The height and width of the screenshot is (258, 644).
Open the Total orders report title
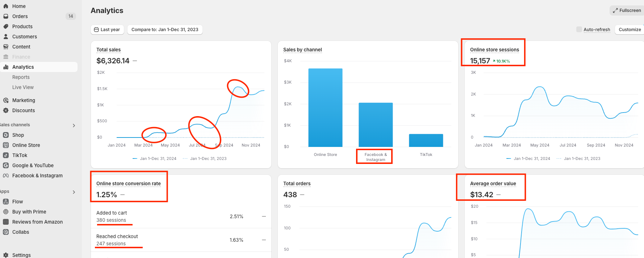(297, 183)
